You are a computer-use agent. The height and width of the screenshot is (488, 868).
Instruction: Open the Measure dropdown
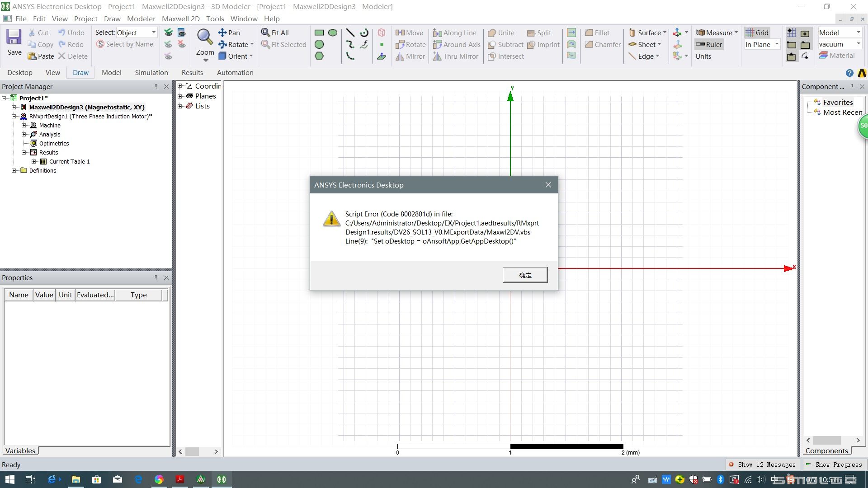[736, 33]
